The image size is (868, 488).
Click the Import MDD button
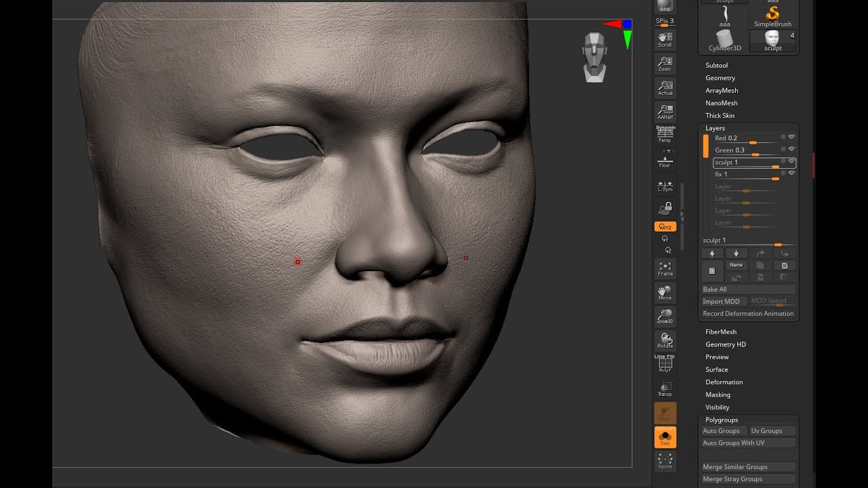click(724, 302)
